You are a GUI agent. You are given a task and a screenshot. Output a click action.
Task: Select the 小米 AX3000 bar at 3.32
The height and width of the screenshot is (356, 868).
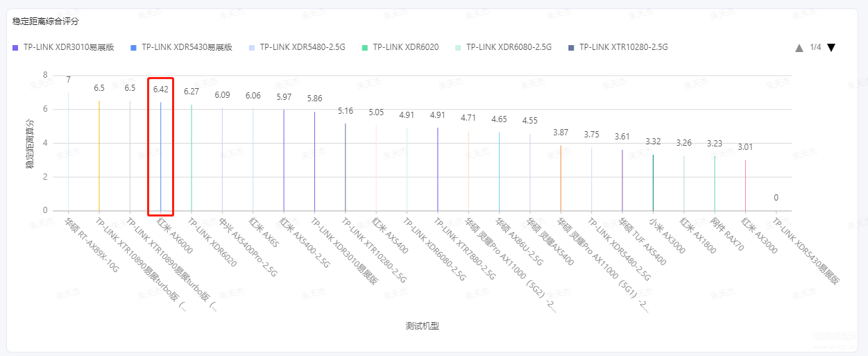pyautogui.click(x=653, y=183)
